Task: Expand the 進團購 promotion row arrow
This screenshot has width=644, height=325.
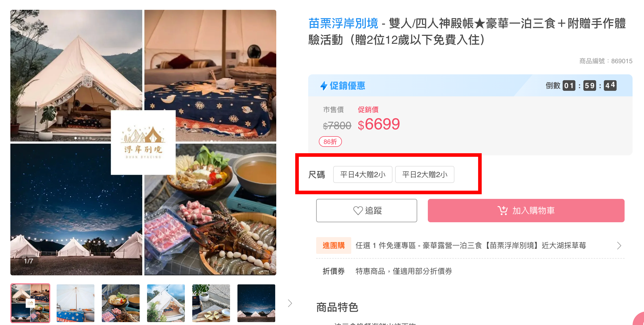Action: 619,246
